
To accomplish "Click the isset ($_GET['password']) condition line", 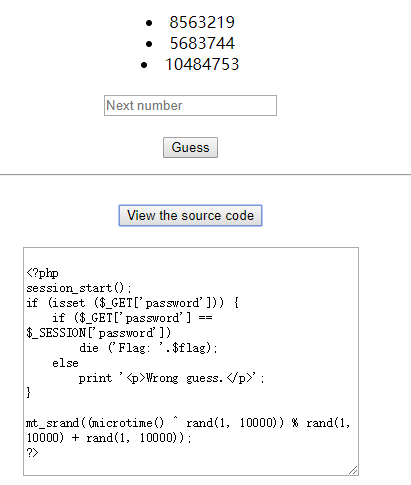I will pos(132,303).
